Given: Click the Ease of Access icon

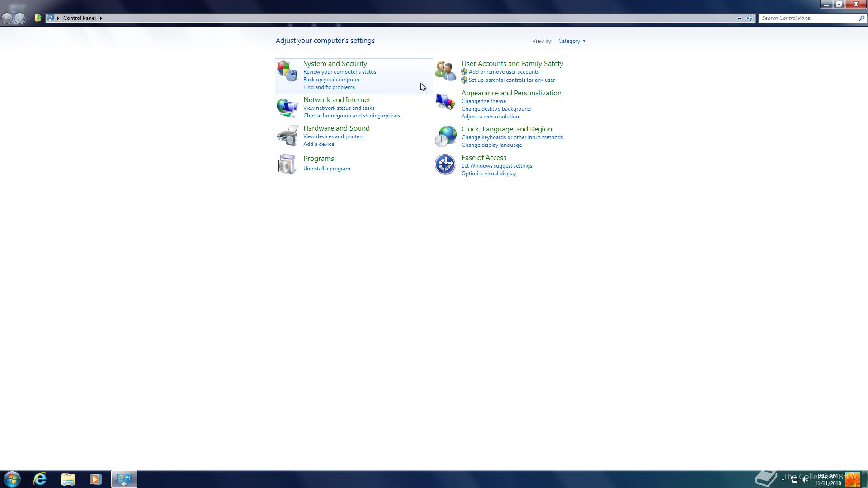Looking at the screenshot, I should 445,164.
